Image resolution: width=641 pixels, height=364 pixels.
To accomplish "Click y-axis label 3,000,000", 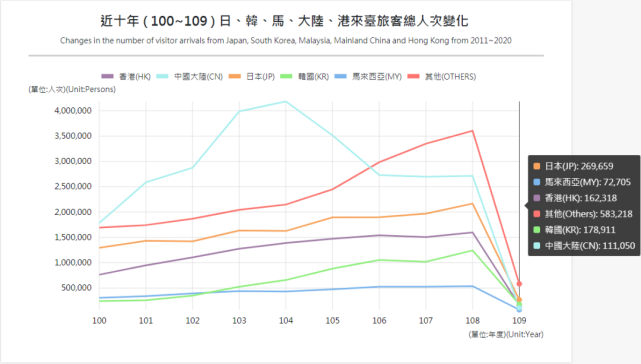I will click(73, 161).
